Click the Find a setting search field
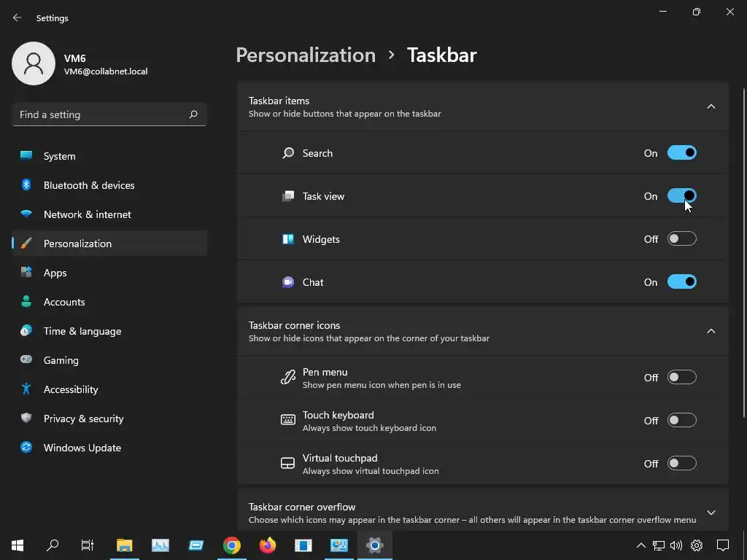Viewport: 747px width, 560px height. click(x=109, y=114)
